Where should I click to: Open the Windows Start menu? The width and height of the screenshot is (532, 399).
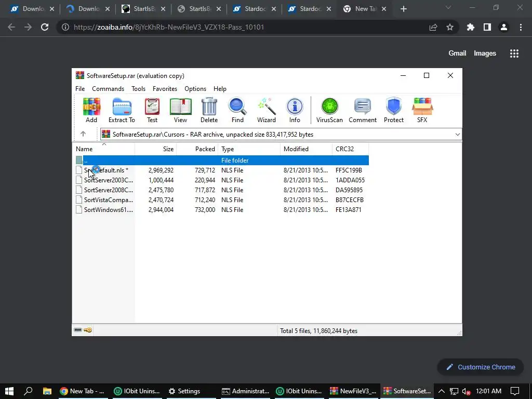pos(9,391)
